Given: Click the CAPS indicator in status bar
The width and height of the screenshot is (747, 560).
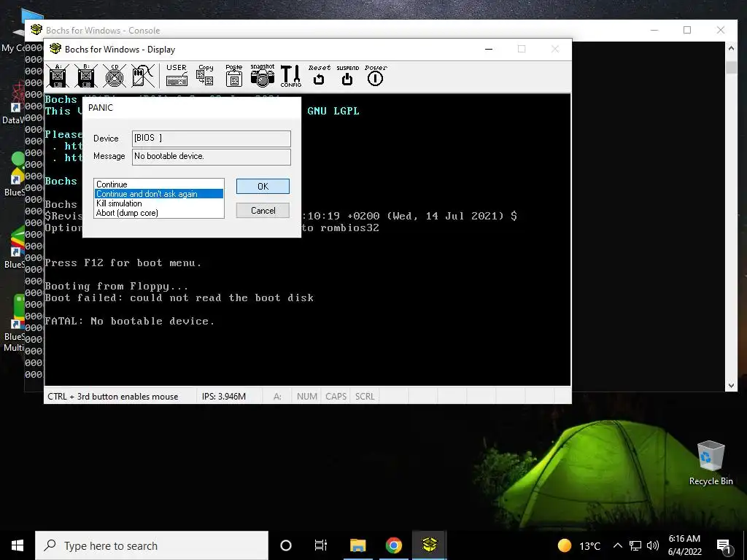Looking at the screenshot, I should coord(336,396).
